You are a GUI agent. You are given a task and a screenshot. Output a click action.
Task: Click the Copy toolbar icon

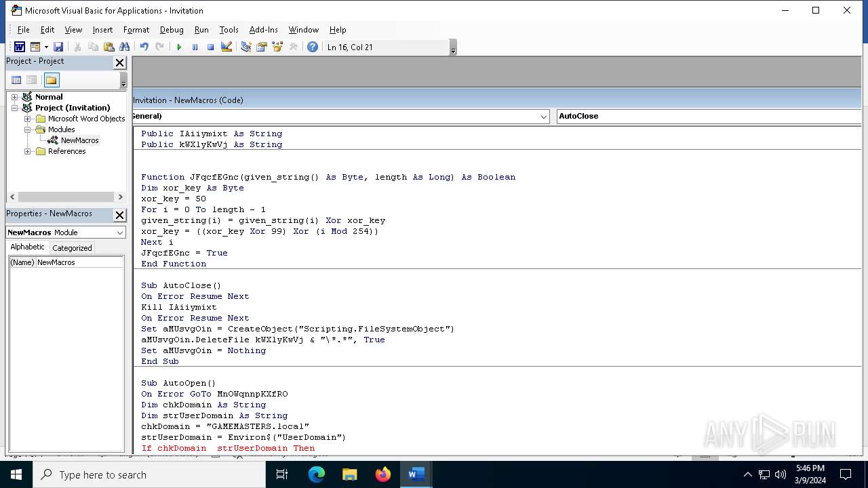[x=93, y=47]
